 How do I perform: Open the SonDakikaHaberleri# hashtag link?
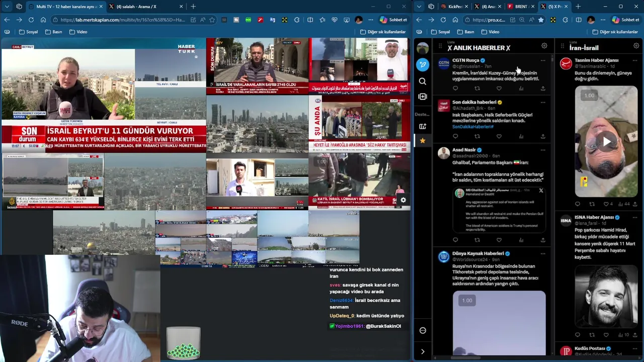pos(473,127)
